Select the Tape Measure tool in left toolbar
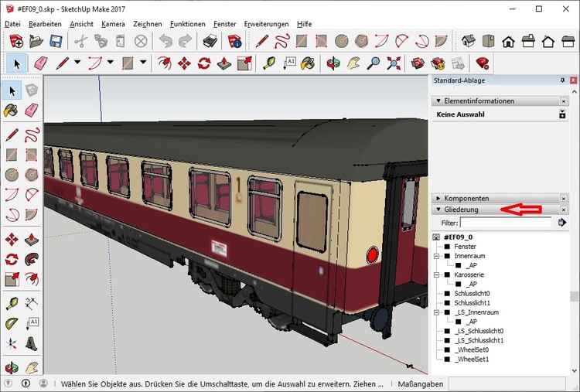Screen dimensions: 580x392 pos(12,302)
